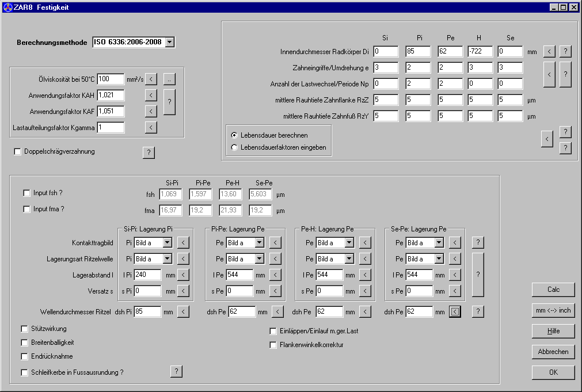Open the '...' browse button for oil viscosity
Screen dimensions: 582x392
coord(169,79)
